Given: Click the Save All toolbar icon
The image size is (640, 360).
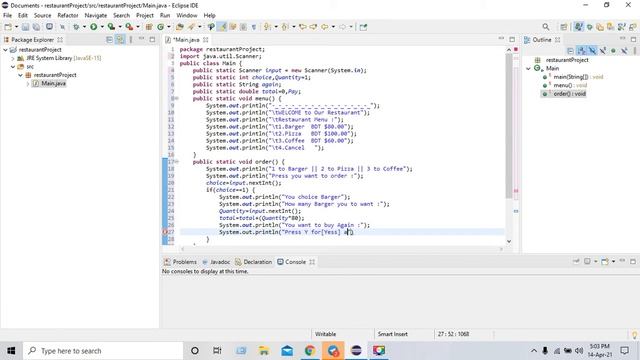Looking at the screenshot, I should 36,27.
